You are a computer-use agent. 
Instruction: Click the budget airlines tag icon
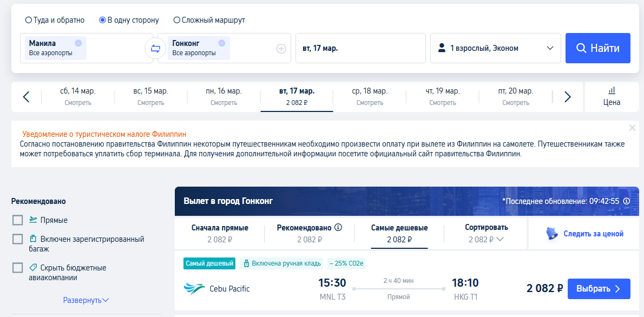tap(33, 268)
